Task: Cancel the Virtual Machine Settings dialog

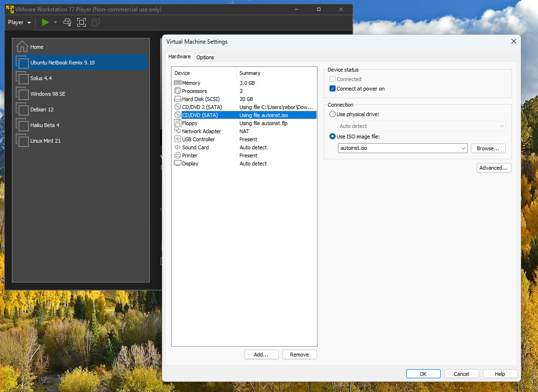Action: [462, 374]
